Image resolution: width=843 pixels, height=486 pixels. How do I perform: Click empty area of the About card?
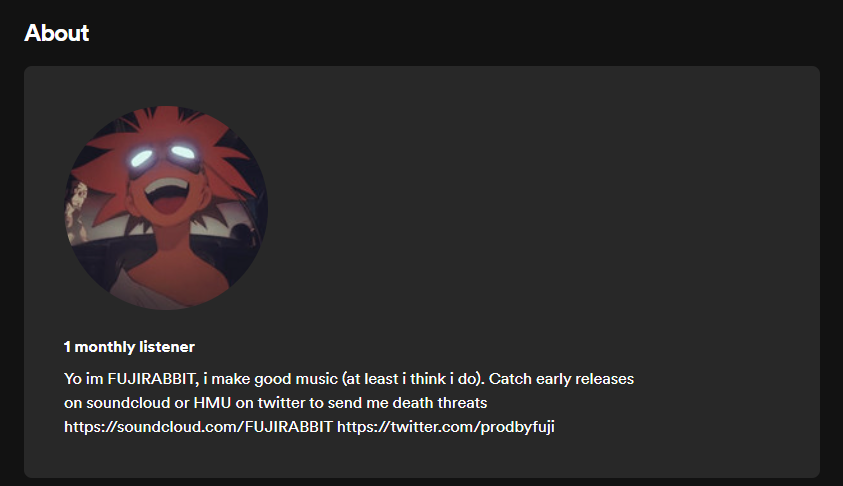[538, 215]
